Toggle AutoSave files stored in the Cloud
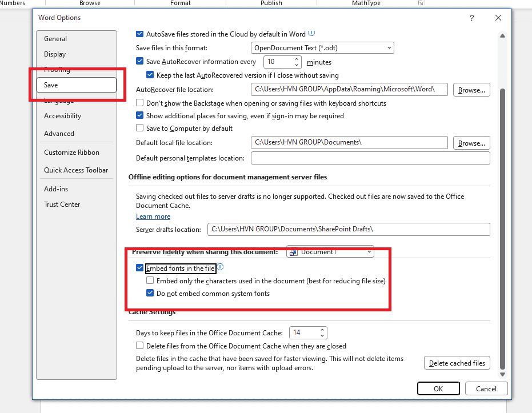 pyautogui.click(x=139, y=34)
